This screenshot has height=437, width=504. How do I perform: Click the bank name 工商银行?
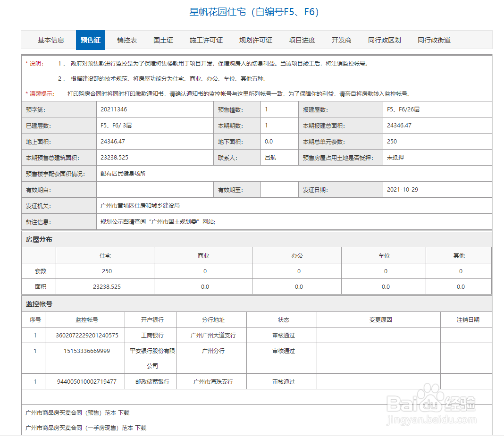152,336
